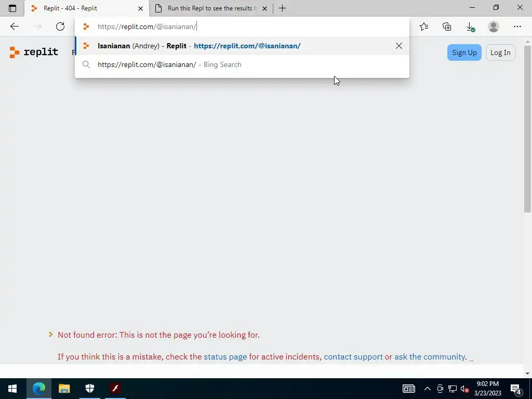This screenshot has width=532, height=399.
Task: Show hidden system tray icons
Action: pos(428,389)
